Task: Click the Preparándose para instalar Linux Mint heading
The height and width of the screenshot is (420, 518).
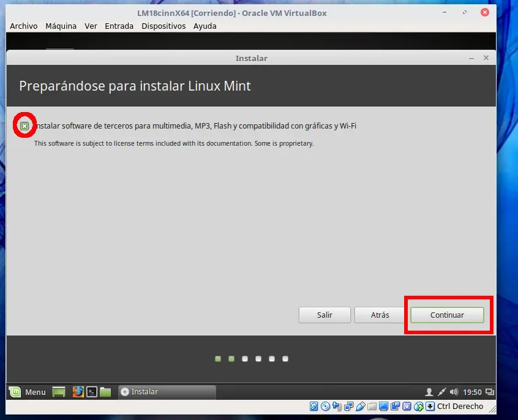Action: coord(135,86)
